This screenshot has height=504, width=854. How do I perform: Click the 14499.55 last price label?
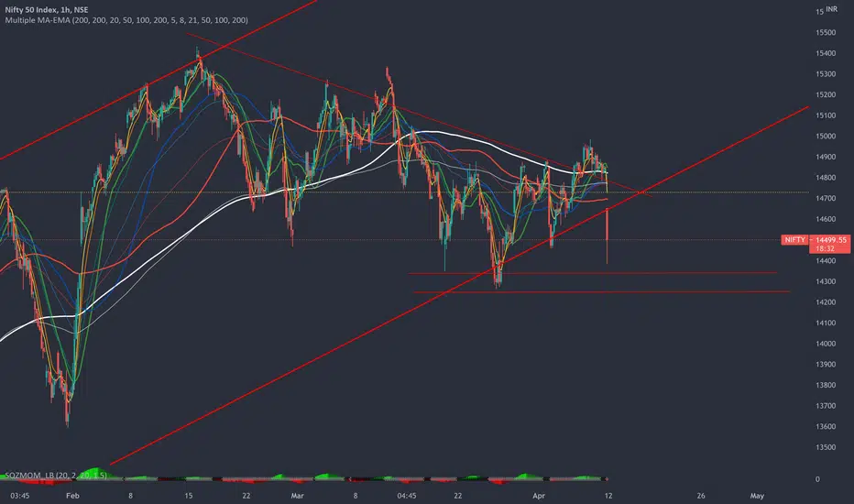[831, 240]
